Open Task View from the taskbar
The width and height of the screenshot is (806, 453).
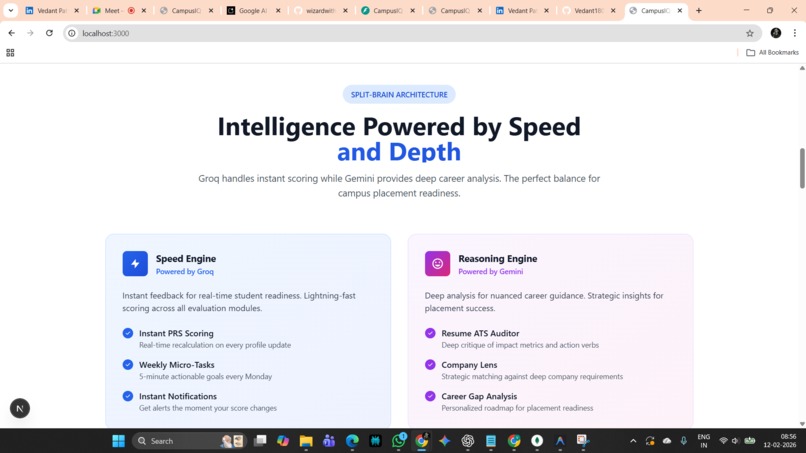click(260, 441)
